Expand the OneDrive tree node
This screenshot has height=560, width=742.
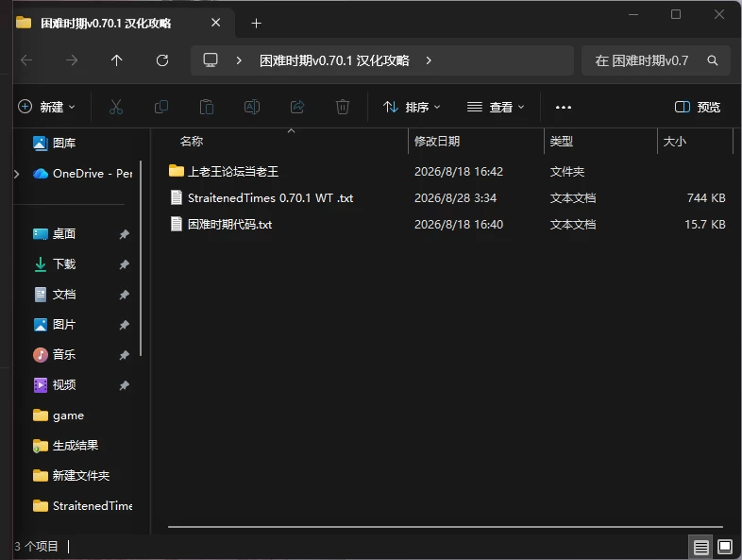pyautogui.click(x=17, y=174)
